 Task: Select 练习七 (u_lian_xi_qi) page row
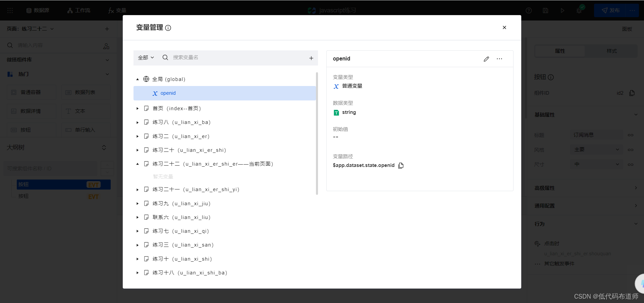tap(225, 231)
